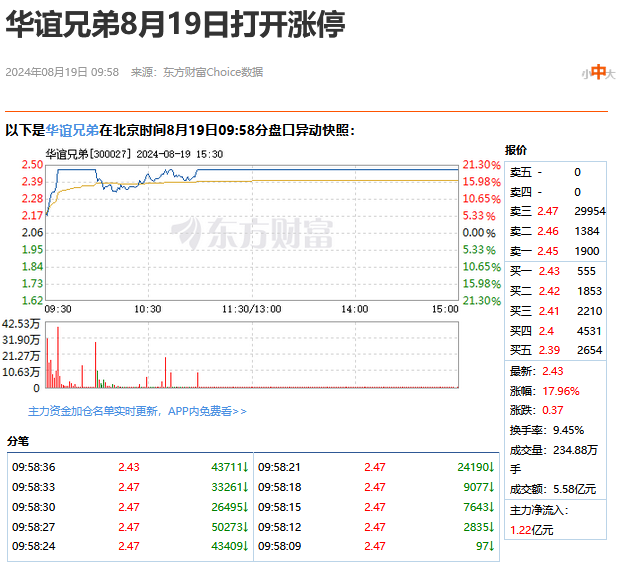Click the 14:00 time marker on chart
This screenshot has width=623, height=569.
tap(355, 309)
